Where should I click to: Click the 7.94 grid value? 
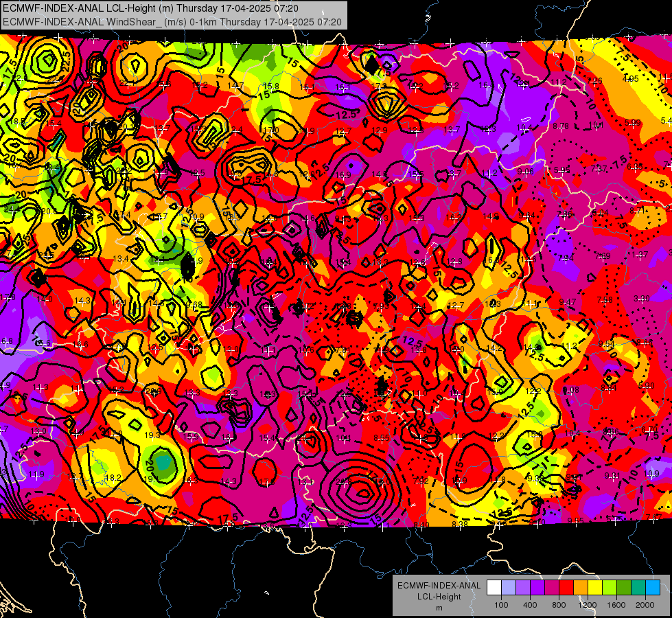click(566, 257)
